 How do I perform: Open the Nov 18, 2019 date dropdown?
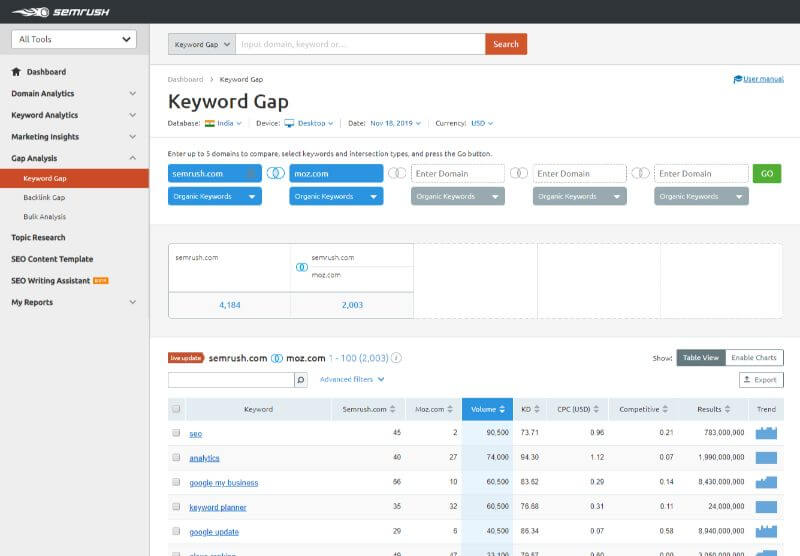point(395,123)
